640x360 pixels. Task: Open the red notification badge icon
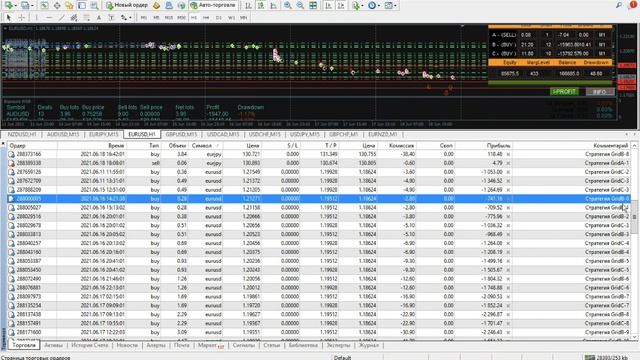[x=633, y=4]
